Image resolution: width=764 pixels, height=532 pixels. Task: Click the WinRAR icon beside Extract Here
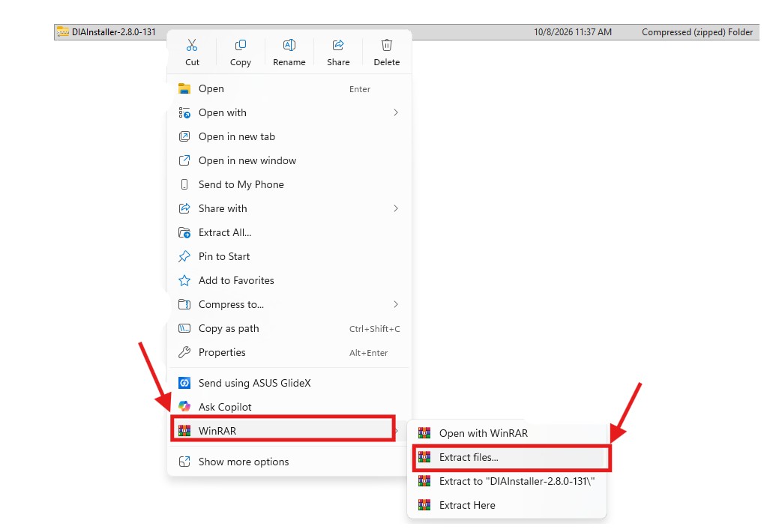[424, 505]
